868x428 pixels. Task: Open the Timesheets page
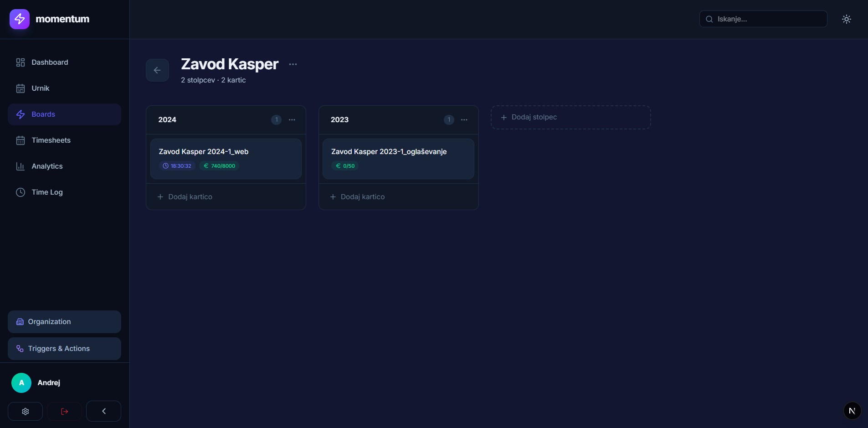(51, 140)
